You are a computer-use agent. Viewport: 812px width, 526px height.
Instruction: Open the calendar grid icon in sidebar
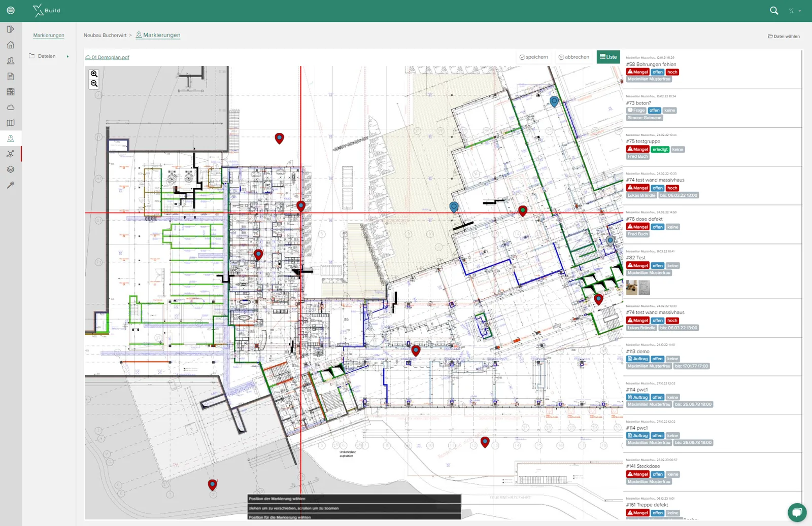[11, 92]
